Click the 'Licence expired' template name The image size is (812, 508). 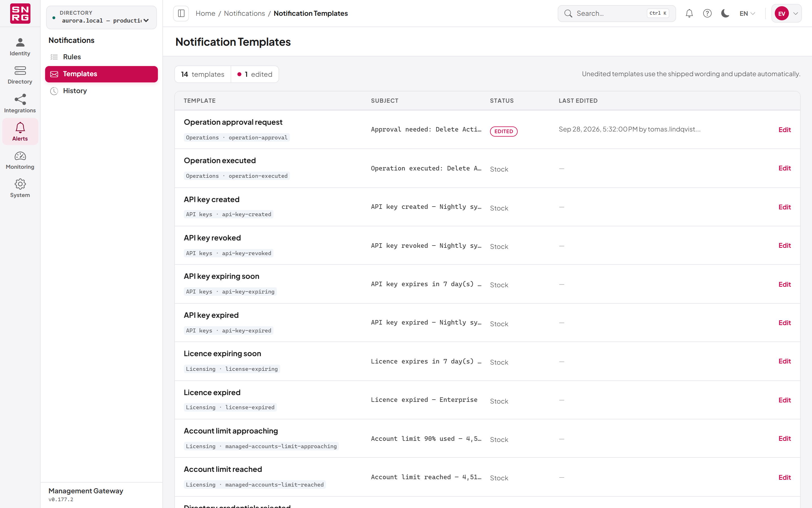[212, 392]
